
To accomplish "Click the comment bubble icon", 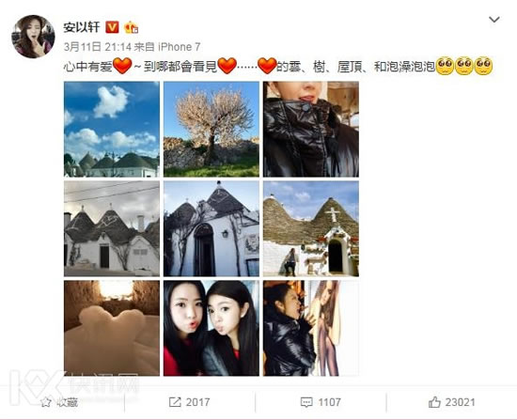I will (306, 402).
